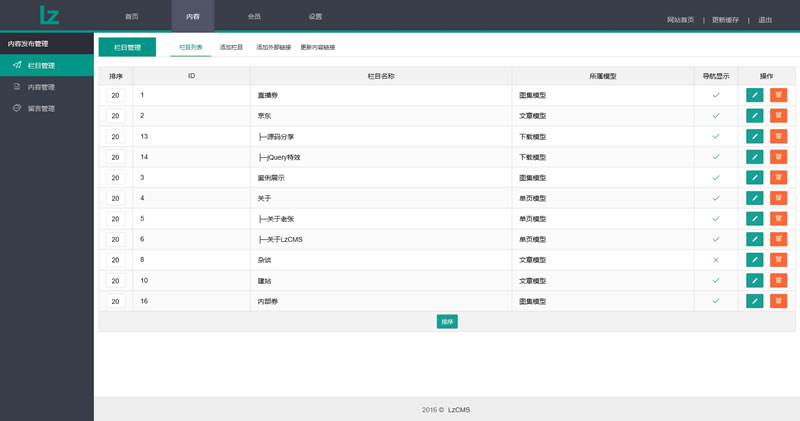Click the delete icon for 案例展示
The width and height of the screenshot is (800, 421).
(x=778, y=177)
